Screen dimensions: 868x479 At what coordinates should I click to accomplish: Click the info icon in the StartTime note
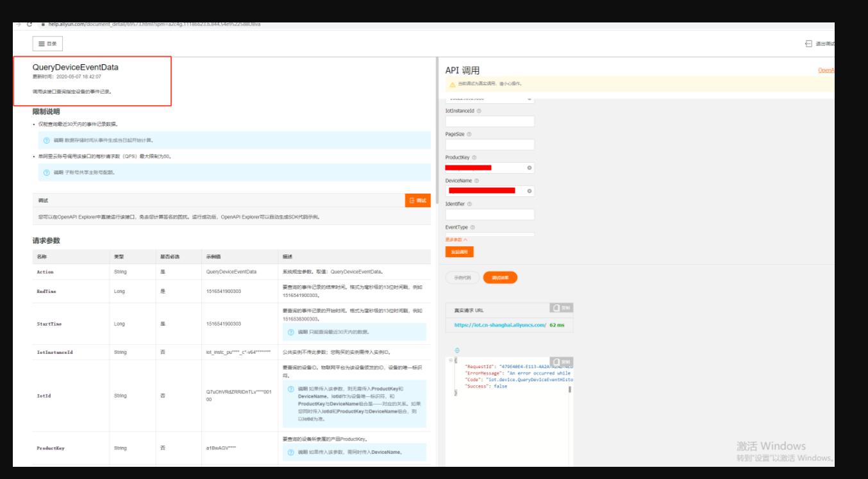click(291, 332)
